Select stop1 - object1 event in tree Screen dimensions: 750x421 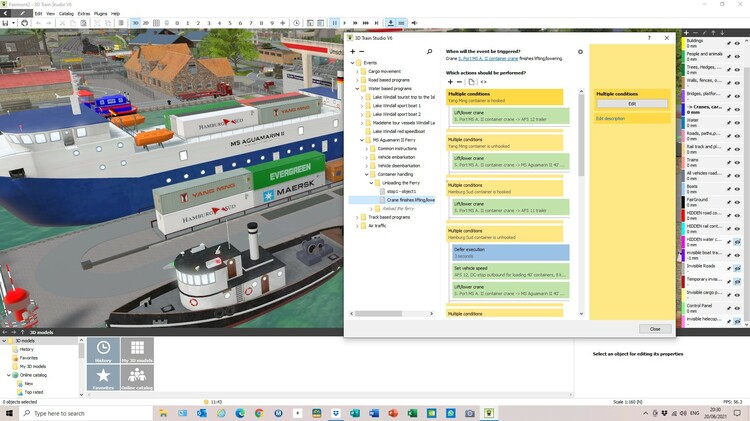click(x=401, y=191)
